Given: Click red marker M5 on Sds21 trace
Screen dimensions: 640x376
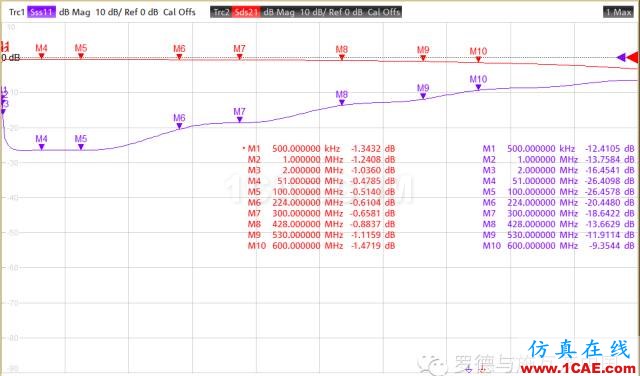Looking at the screenshot, I should click(81, 56).
